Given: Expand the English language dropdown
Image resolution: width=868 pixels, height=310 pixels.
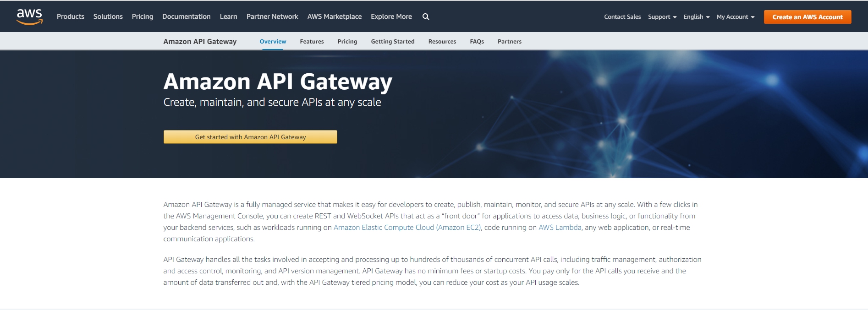Looking at the screenshot, I should 697,17.
